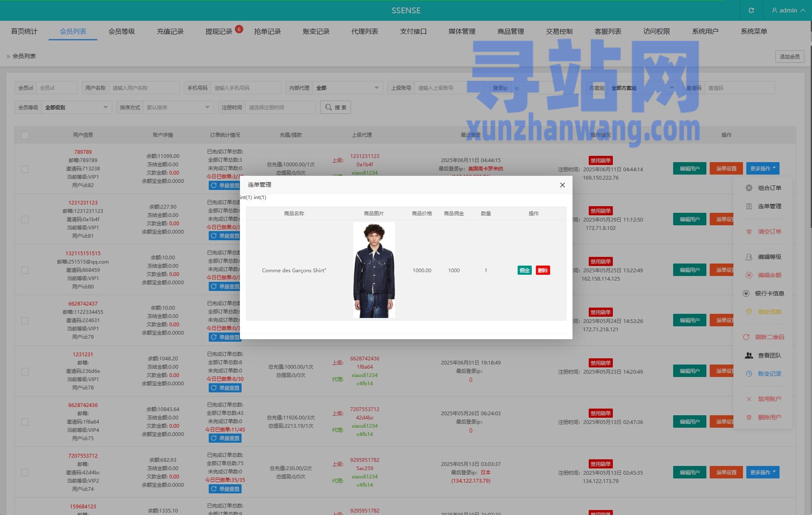Focus the 会员id input field
Screen dimensions: 812x515
click(x=57, y=88)
